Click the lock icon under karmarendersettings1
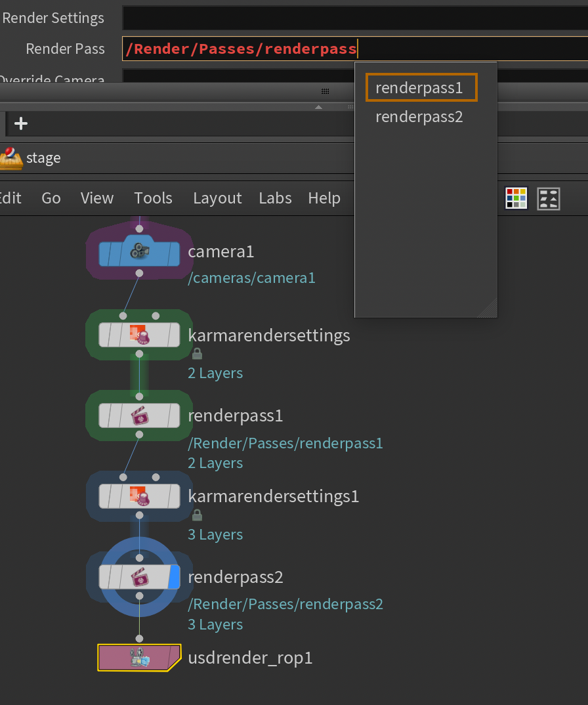The image size is (588, 705). (x=197, y=515)
